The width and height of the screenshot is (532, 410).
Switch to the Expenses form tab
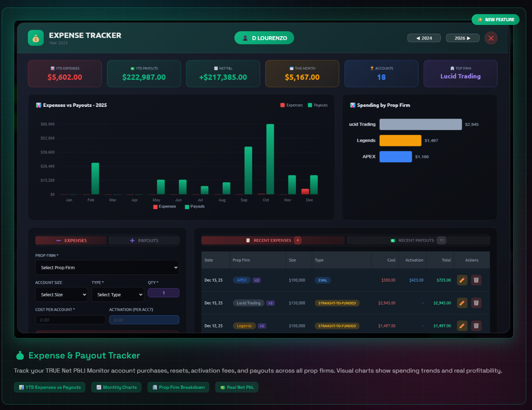pyautogui.click(x=71, y=240)
